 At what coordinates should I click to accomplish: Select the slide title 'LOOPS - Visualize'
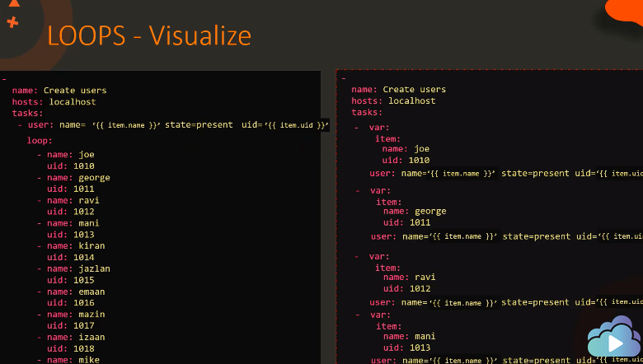pyautogui.click(x=149, y=35)
